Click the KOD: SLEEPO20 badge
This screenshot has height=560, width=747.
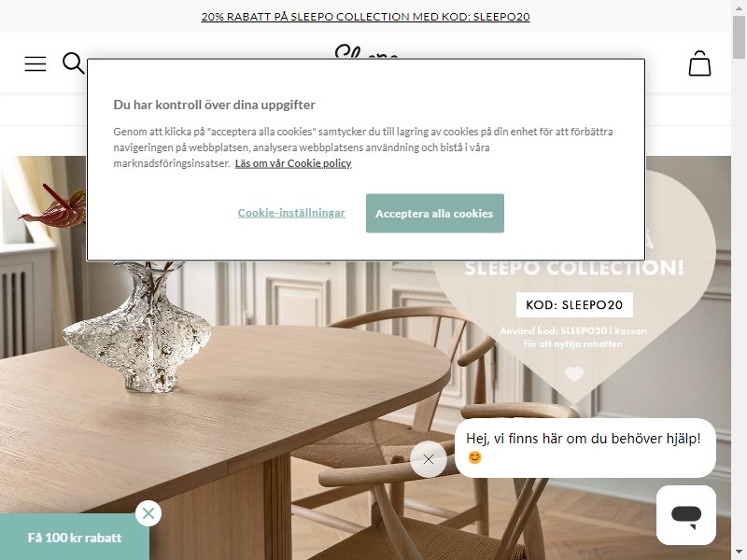(574, 305)
